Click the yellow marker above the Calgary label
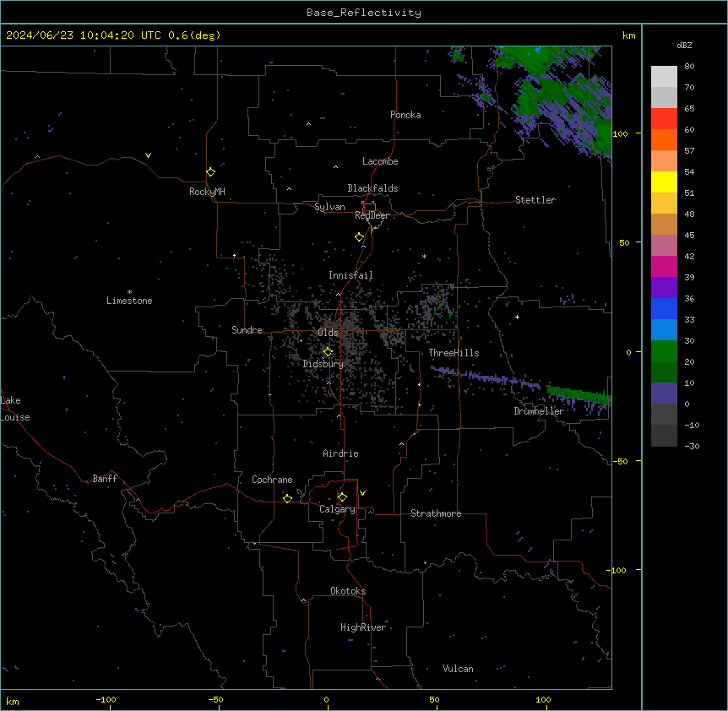 [x=342, y=497]
